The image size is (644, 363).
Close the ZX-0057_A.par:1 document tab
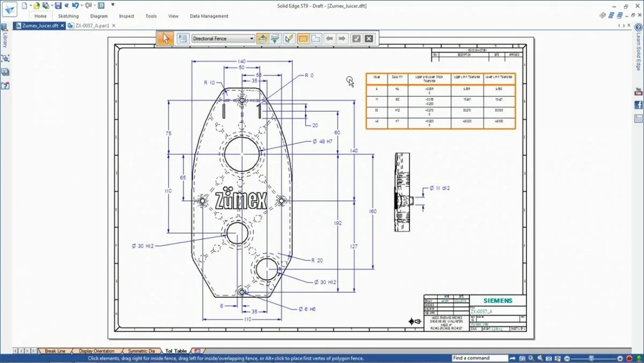point(114,25)
